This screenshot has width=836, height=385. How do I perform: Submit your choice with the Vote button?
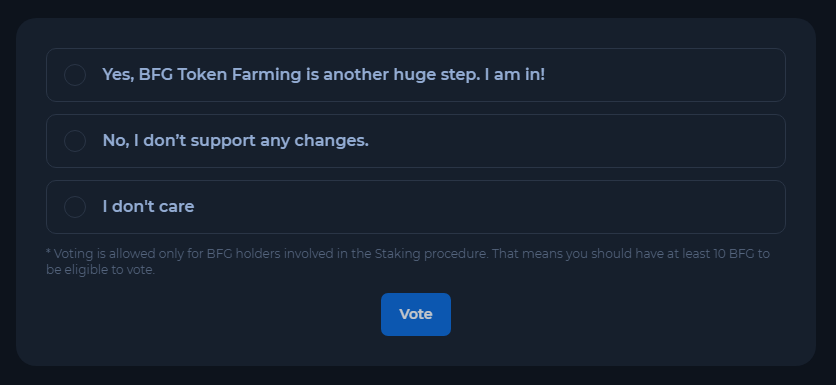416,315
